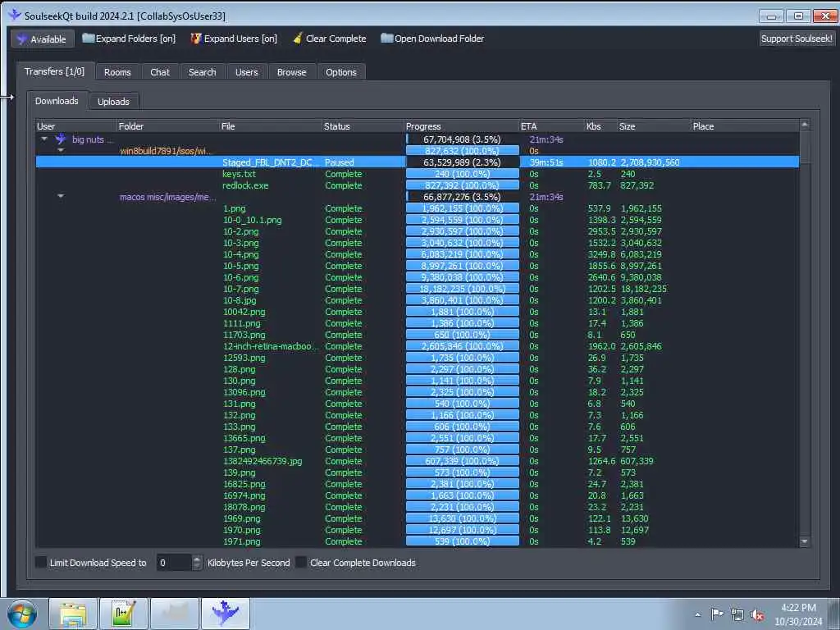Click Support Soulseek! button
Viewport: 840px width, 630px height.
click(797, 39)
